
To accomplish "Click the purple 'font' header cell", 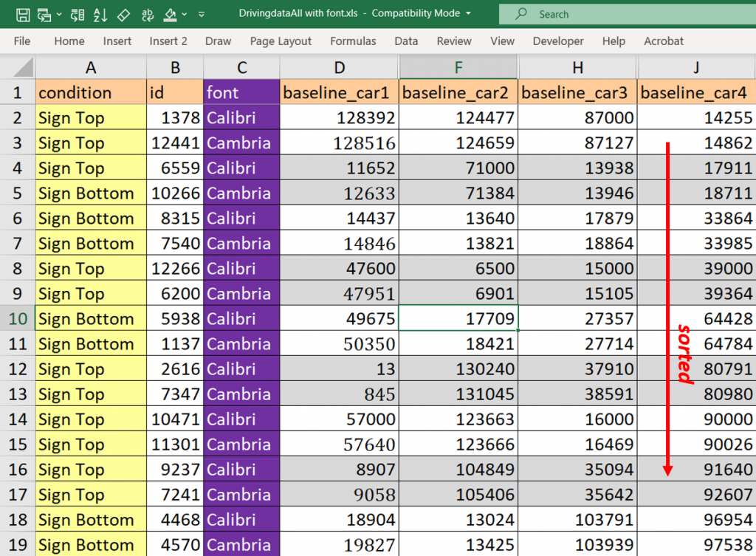I will [242, 92].
